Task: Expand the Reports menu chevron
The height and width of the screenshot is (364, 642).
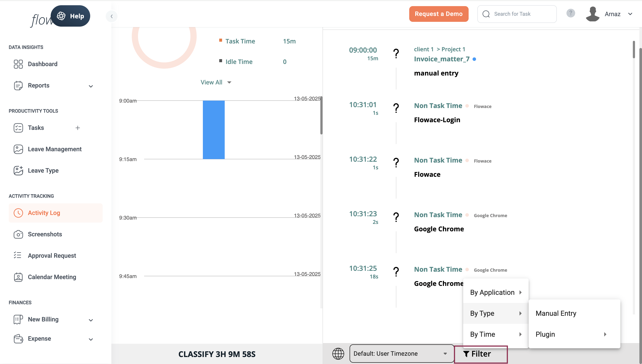Action: pos(91,86)
